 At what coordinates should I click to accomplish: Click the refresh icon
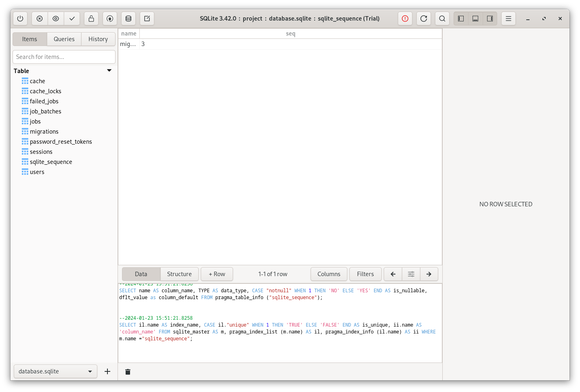424,19
